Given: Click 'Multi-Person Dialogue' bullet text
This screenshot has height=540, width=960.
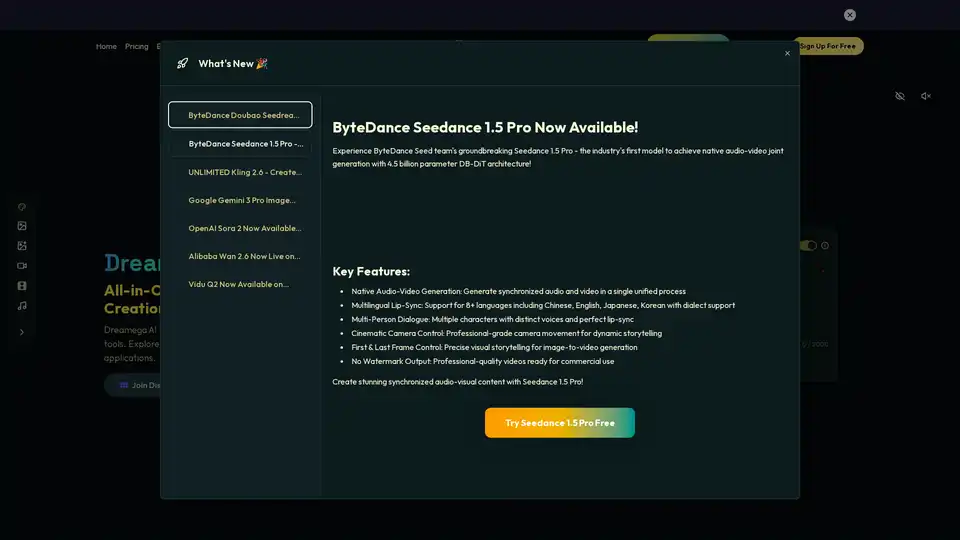Looking at the screenshot, I should (x=492, y=319).
